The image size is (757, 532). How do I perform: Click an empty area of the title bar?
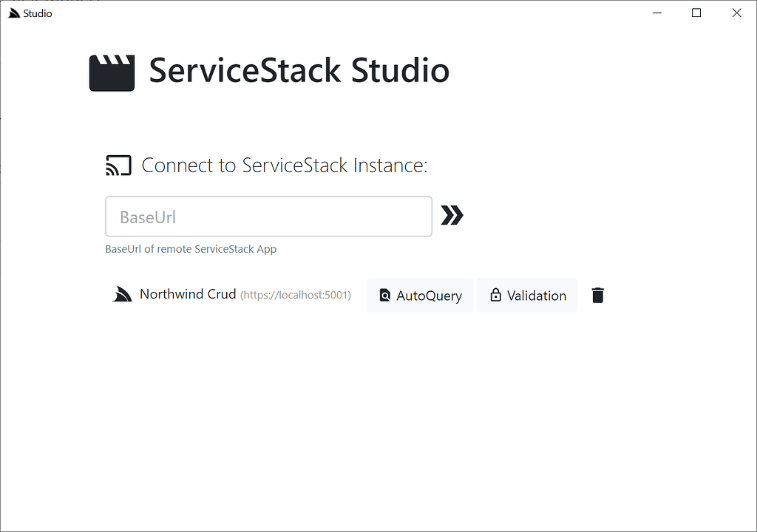click(x=333, y=13)
